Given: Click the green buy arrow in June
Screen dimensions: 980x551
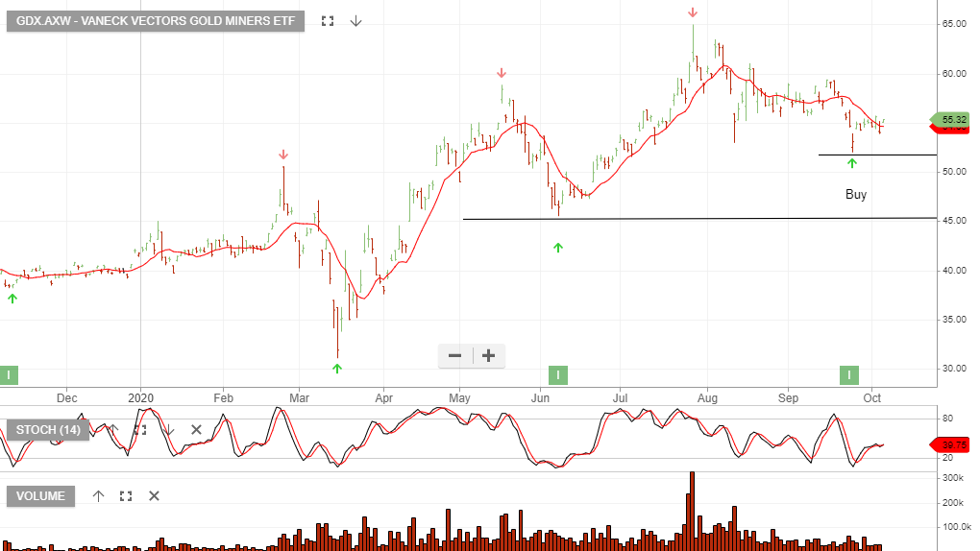Looking at the screenshot, I should (558, 248).
